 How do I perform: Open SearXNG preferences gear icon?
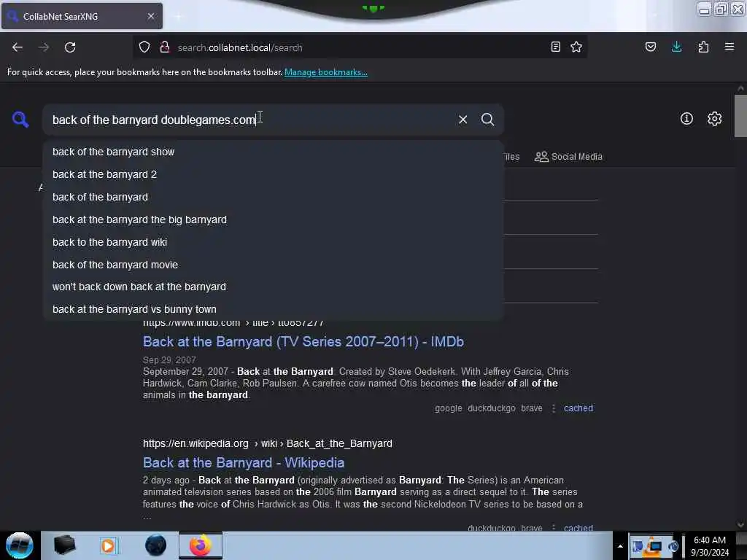(x=714, y=119)
